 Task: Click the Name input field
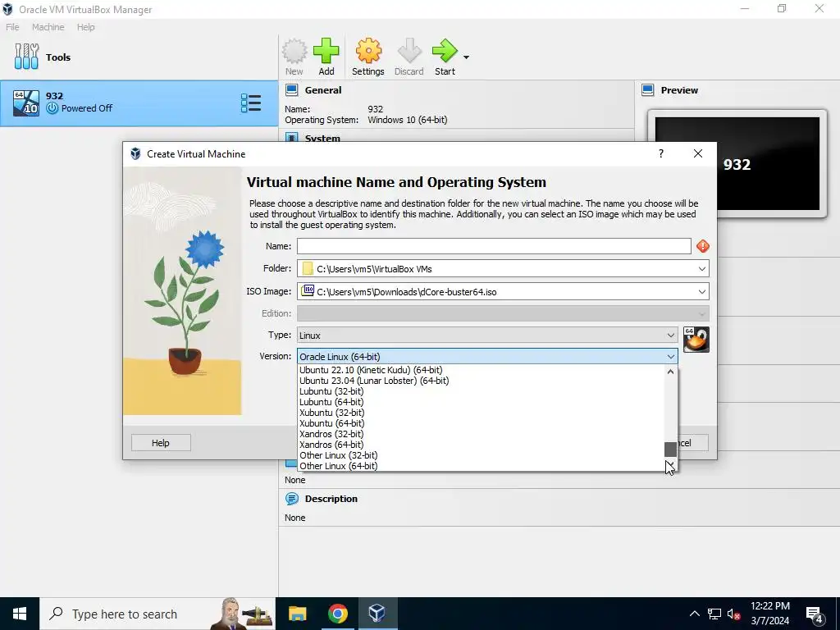pyautogui.click(x=494, y=246)
